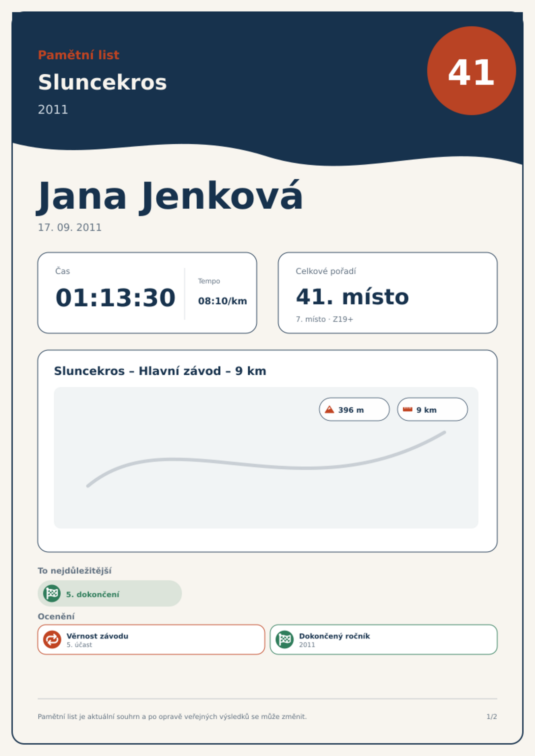Open the 5. dokončení highlight badge
The width and height of the screenshot is (535, 756).
pyautogui.click(x=109, y=593)
